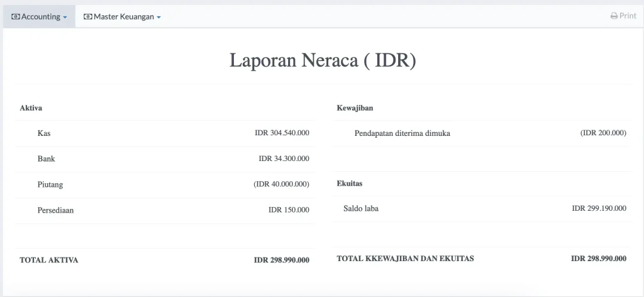The width and height of the screenshot is (644, 297).
Task: Click the money icon beside Accounting
Action: tap(16, 17)
